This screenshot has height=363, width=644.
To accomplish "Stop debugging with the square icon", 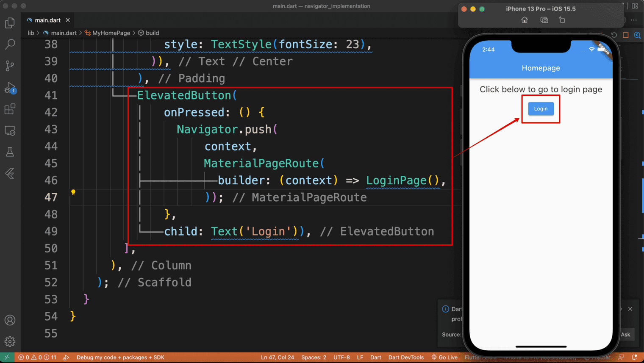I will (x=626, y=35).
